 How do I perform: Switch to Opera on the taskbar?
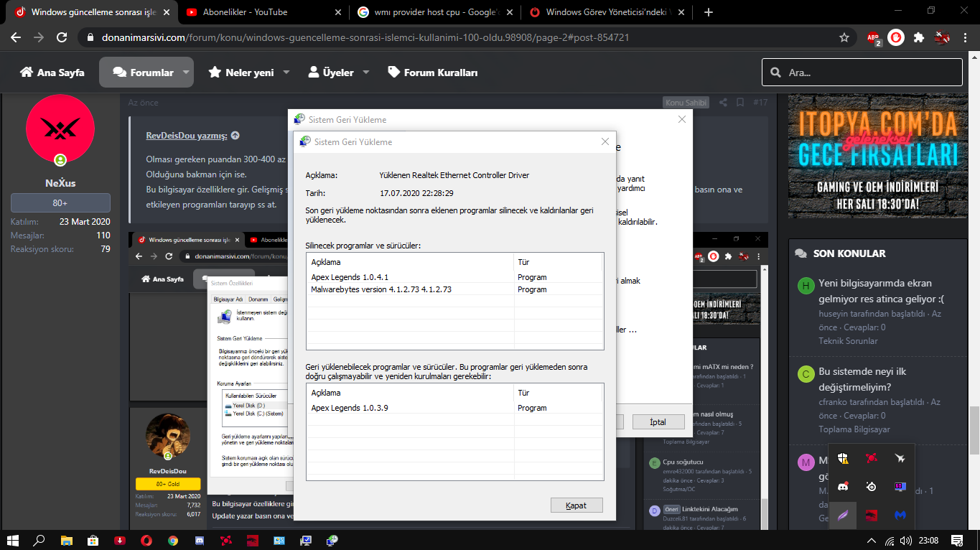pos(146,540)
